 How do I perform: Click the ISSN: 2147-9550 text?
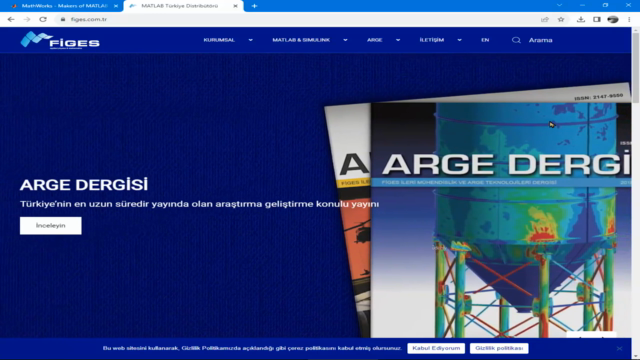coord(599,97)
